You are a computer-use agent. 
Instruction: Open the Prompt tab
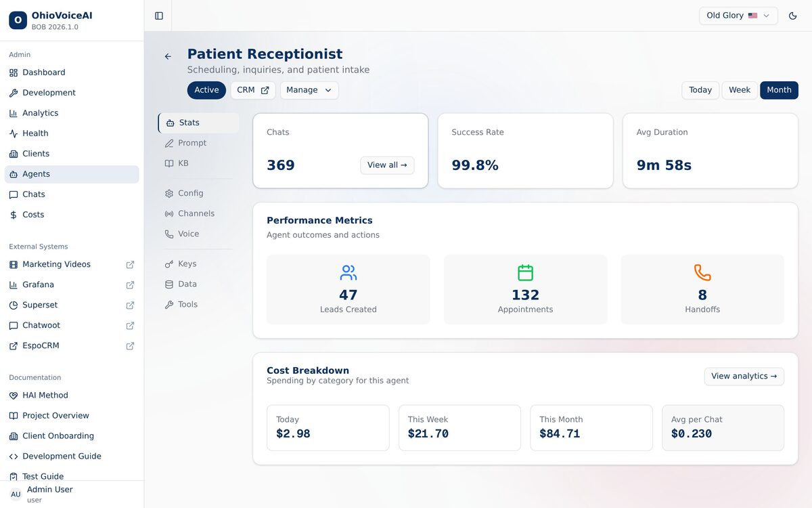pyautogui.click(x=192, y=143)
